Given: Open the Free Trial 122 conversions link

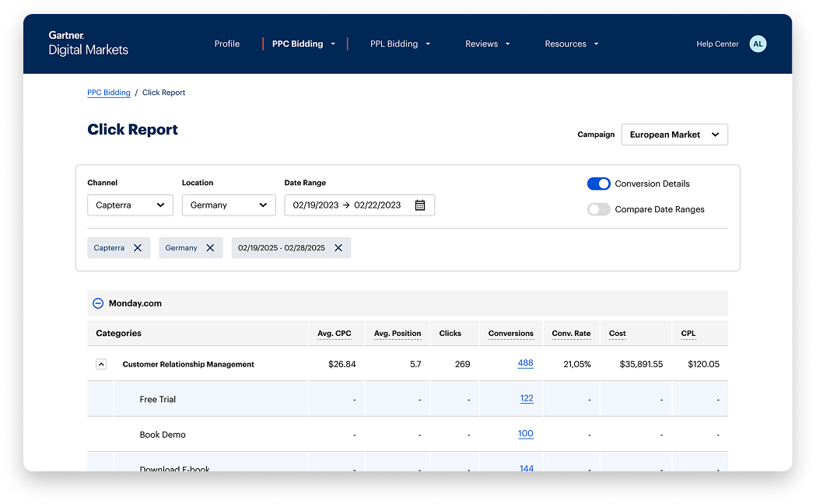Looking at the screenshot, I should click(x=527, y=398).
